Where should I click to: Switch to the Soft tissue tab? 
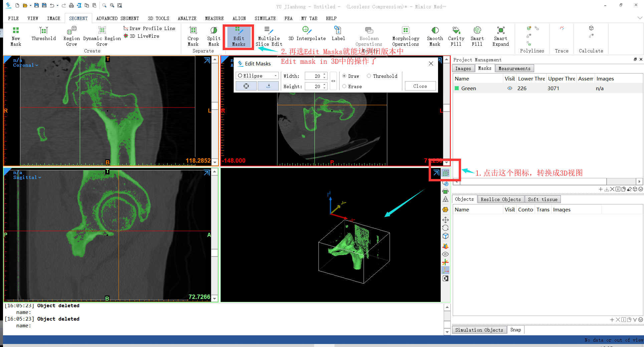[543, 199]
